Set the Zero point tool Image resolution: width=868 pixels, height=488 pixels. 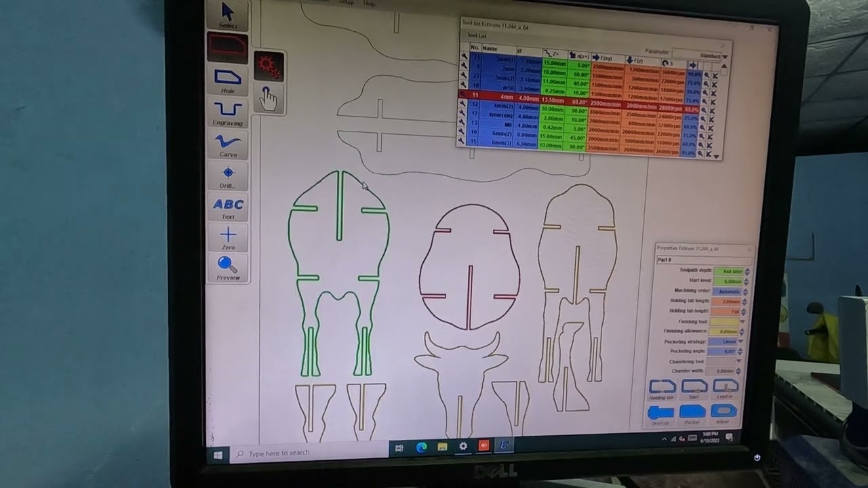(x=228, y=238)
